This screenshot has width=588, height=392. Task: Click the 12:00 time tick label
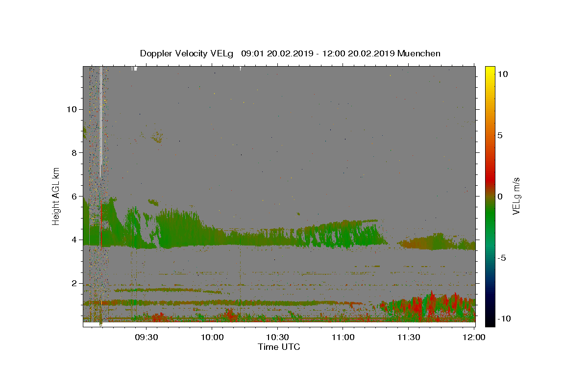[474, 337]
